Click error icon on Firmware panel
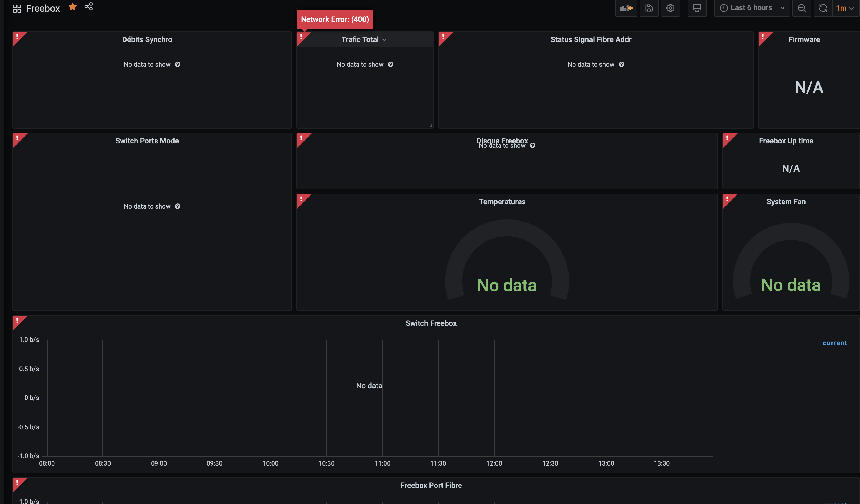This screenshot has height=504, width=860. pyautogui.click(x=763, y=37)
